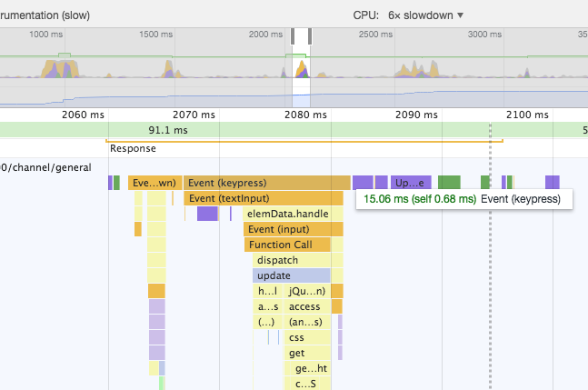Viewport: 588px width, 390px height.
Task: Select the elemData.handle call block
Action: 288,214
